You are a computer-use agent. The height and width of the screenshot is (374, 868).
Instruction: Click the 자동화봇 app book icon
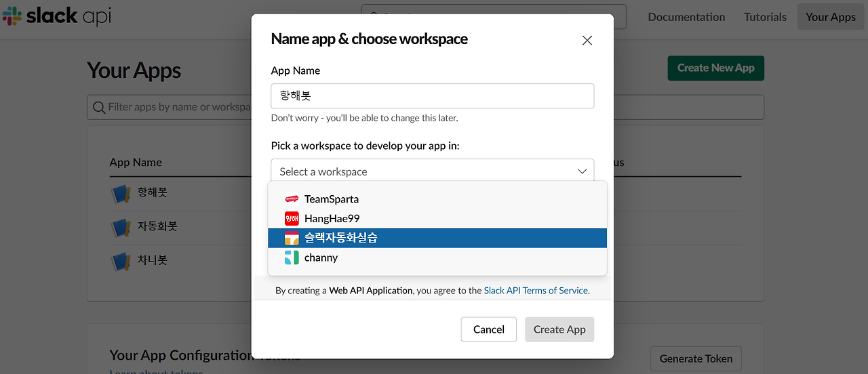(x=121, y=226)
